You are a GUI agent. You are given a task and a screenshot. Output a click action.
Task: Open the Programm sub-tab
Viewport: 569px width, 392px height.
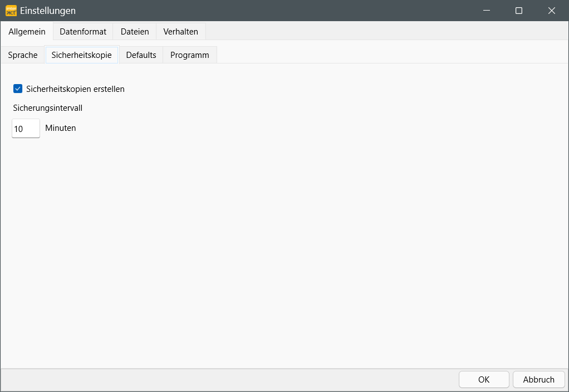tap(190, 55)
